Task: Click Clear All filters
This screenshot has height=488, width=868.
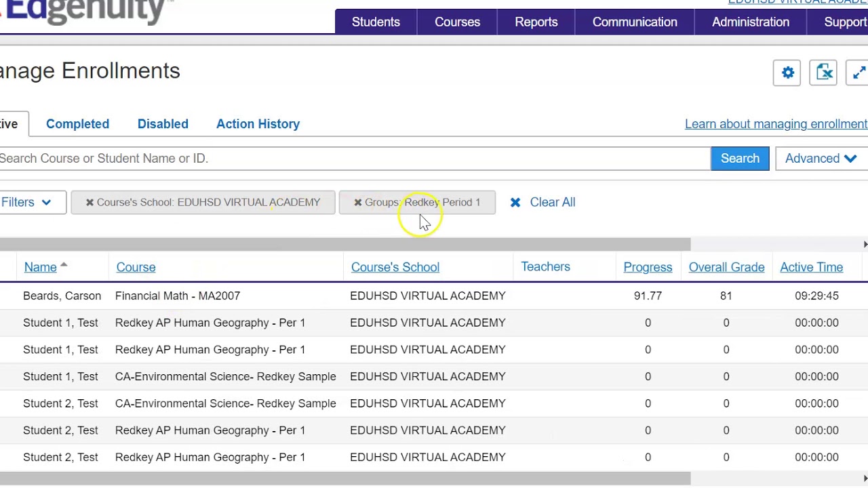Action: 552,202
